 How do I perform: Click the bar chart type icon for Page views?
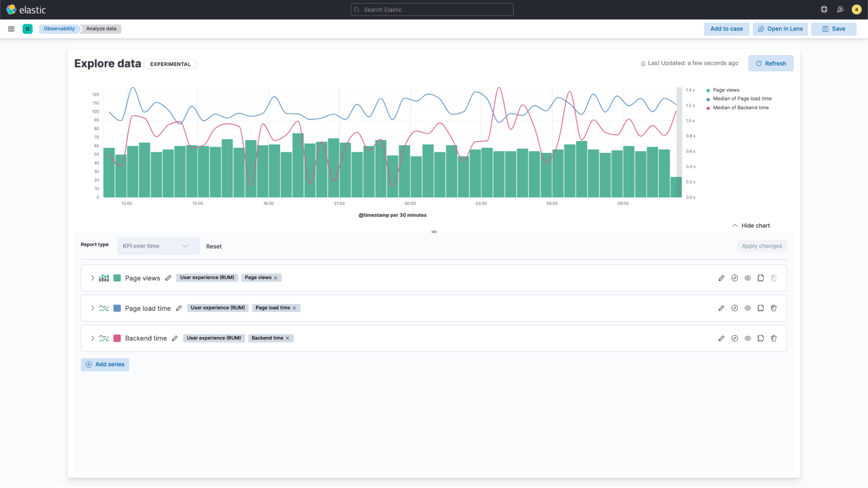(104, 278)
